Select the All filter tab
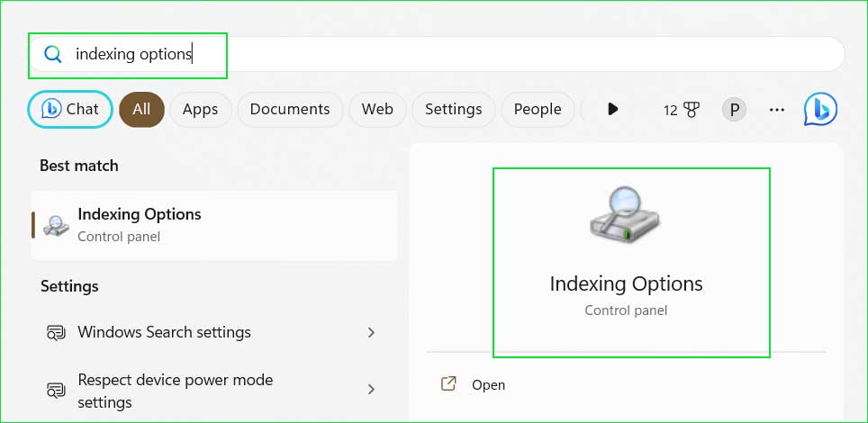The width and height of the screenshot is (868, 423). click(x=141, y=110)
